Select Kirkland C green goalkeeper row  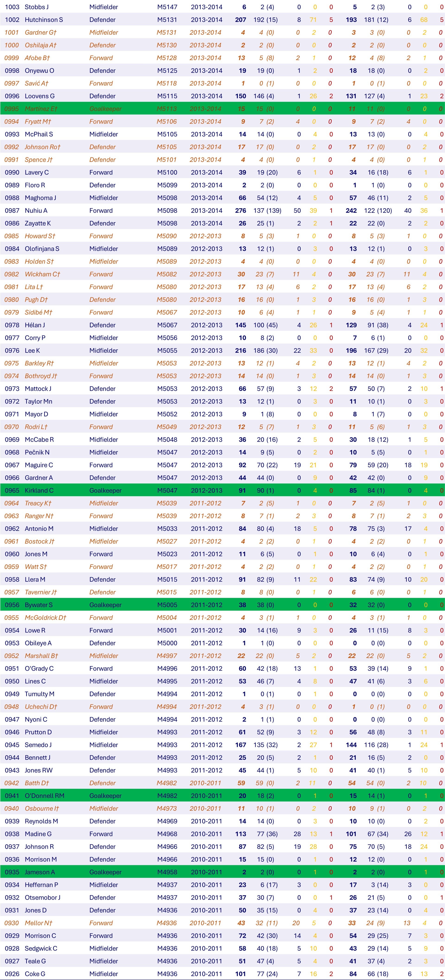[222, 490]
